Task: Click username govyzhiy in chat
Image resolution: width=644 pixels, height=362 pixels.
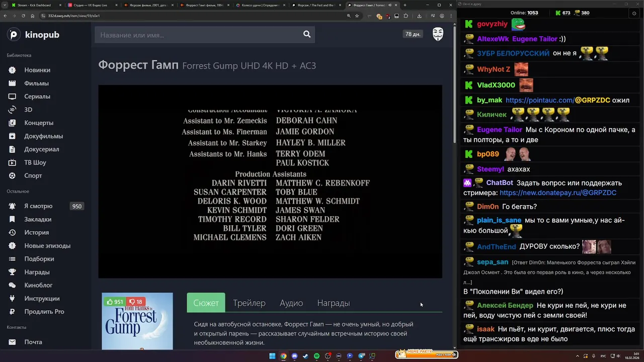Action: click(492, 24)
